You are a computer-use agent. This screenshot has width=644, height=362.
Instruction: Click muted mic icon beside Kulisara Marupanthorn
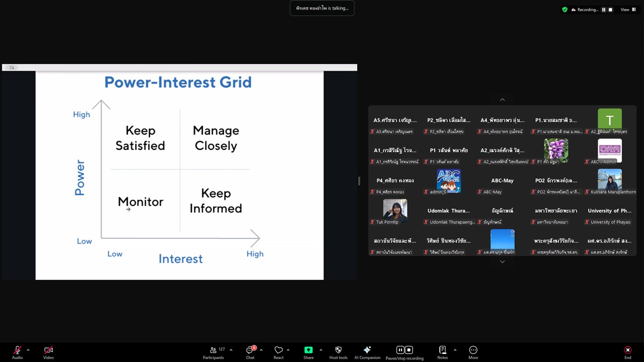(x=587, y=192)
